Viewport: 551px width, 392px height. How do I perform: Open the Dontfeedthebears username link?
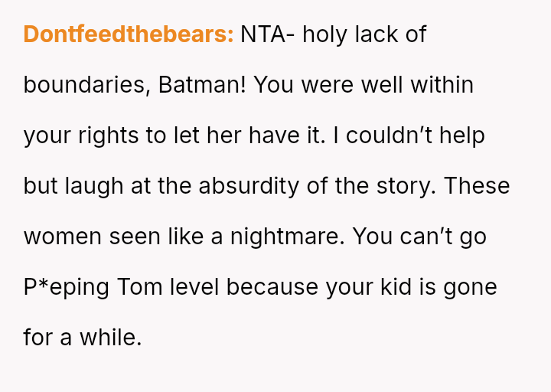pyautogui.click(x=128, y=34)
